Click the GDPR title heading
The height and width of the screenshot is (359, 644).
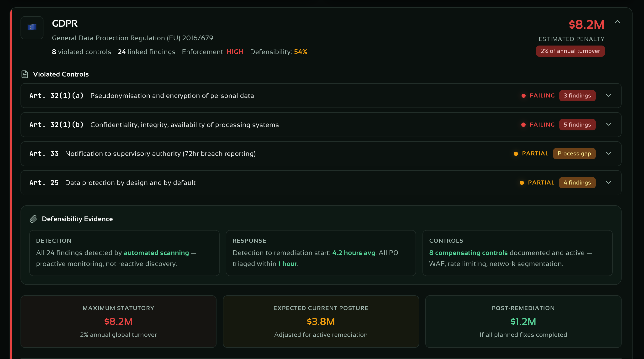(x=65, y=23)
